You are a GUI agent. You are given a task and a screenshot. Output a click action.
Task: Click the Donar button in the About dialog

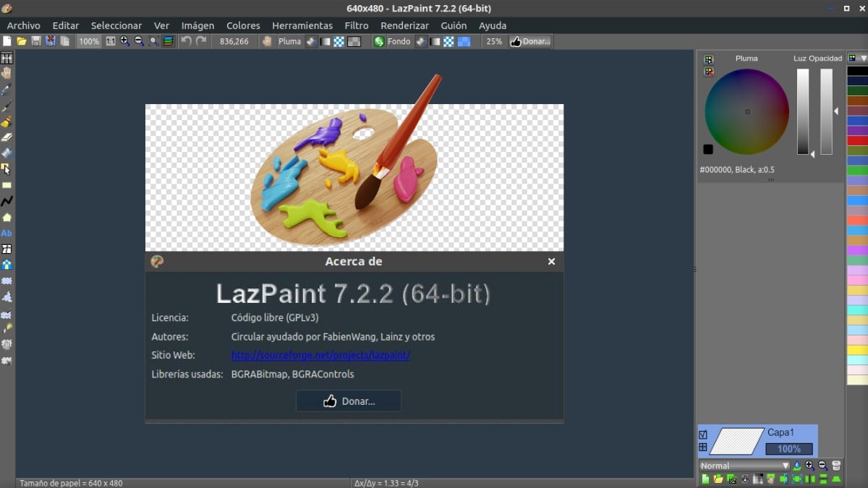tap(348, 401)
